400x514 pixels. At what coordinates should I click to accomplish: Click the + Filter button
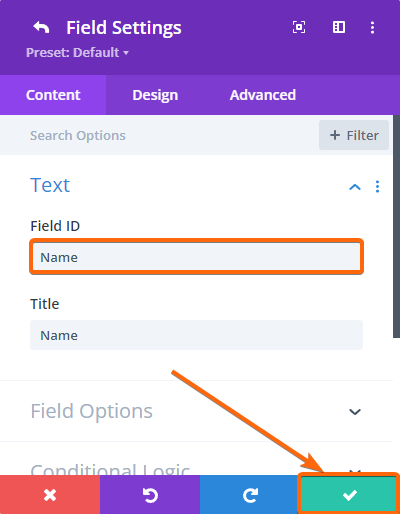(354, 135)
